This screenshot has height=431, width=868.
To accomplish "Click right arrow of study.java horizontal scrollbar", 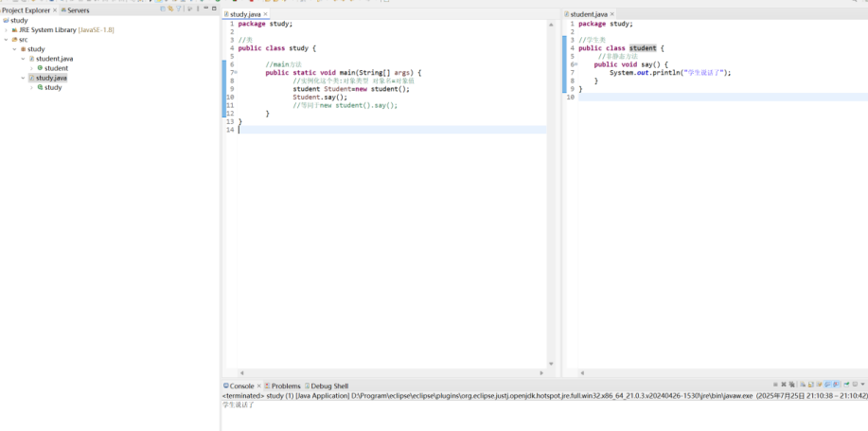I will tap(541, 373).
